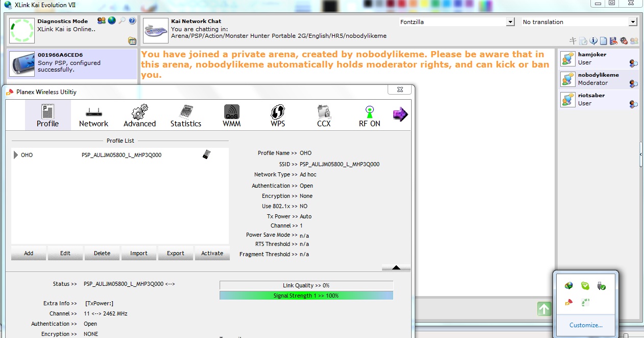Click the XLink Kai green ring tray icon
This screenshot has height=338, width=644.
click(x=585, y=303)
